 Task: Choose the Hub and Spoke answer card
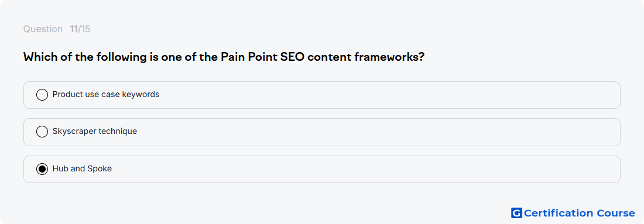pyautogui.click(x=322, y=169)
